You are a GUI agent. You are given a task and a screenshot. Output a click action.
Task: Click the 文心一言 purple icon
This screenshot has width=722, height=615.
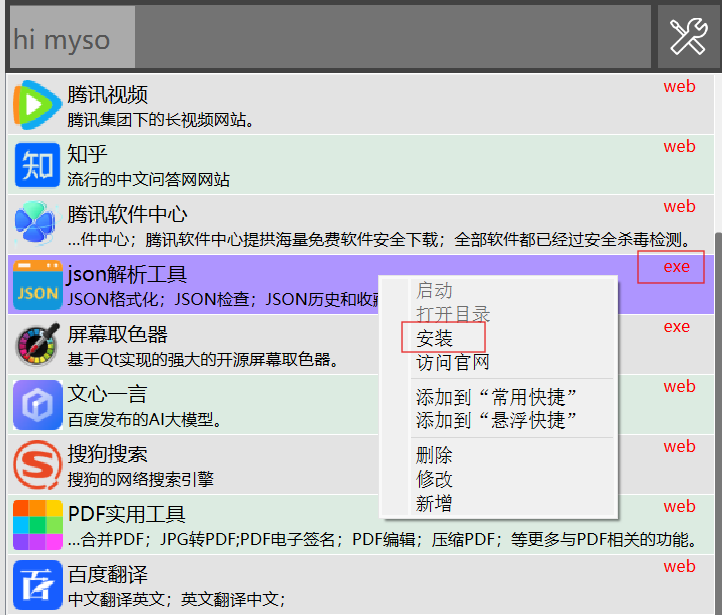[37, 405]
